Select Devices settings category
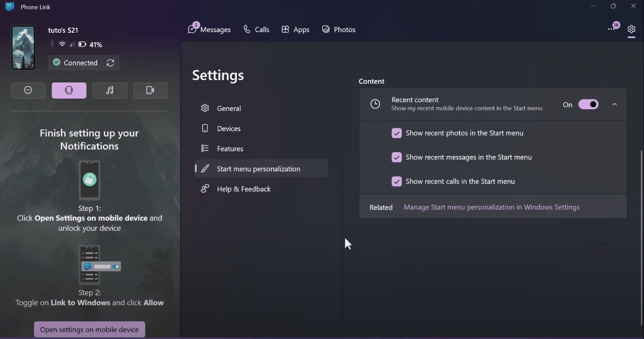644x339 pixels. pyautogui.click(x=261, y=129)
